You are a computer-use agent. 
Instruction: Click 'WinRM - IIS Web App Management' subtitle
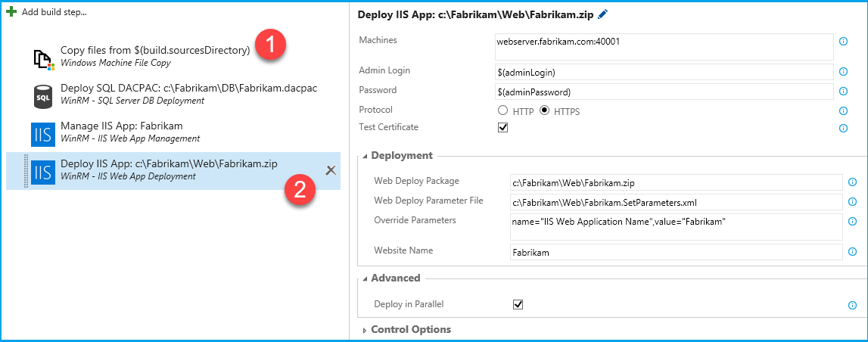tap(130, 138)
